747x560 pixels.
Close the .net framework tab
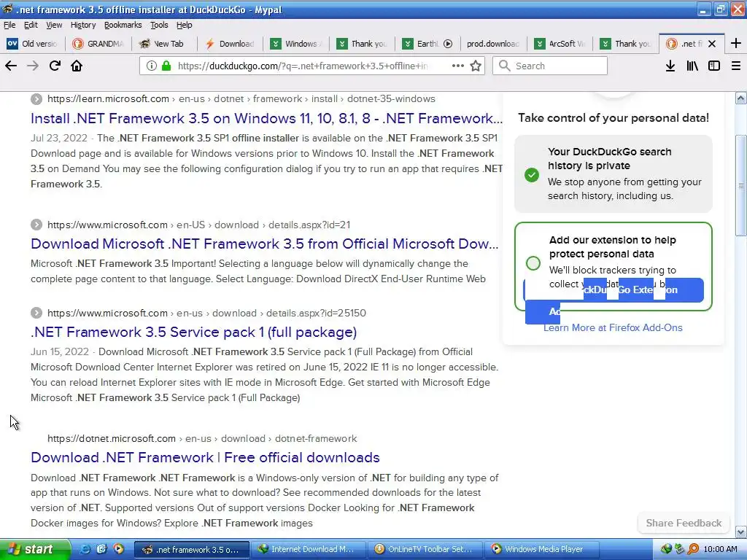pyautogui.click(x=712, y=44)
